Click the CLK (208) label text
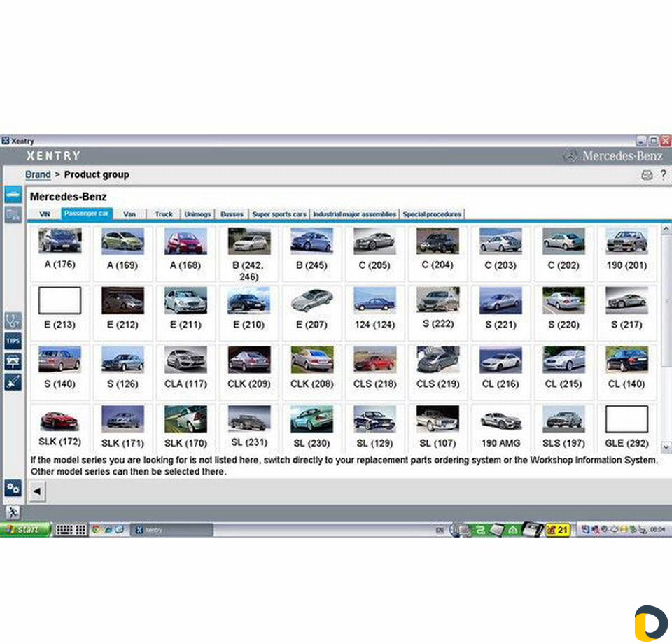672x644 pixels. coord(311,384)
